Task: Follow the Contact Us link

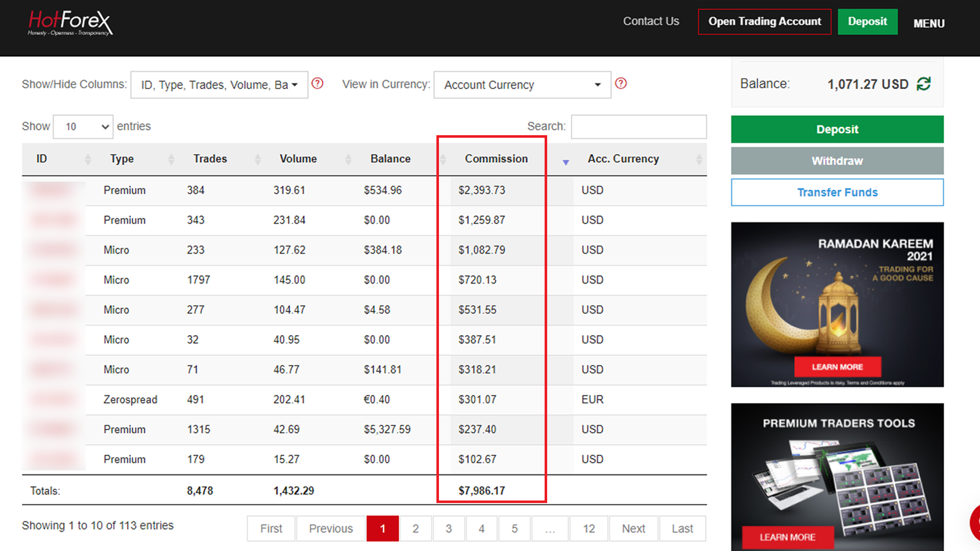Action: pyautogui.click(x=651, y=21)
